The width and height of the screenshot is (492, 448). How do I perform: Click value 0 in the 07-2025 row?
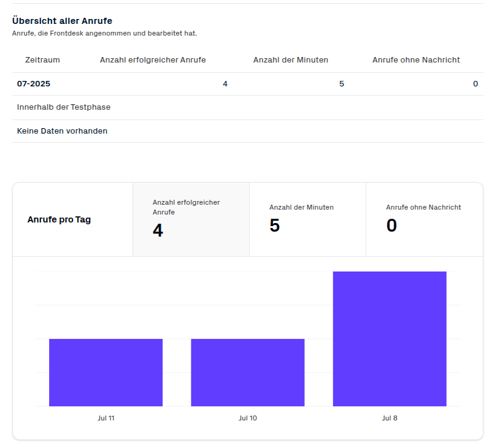tap(475, 84)
